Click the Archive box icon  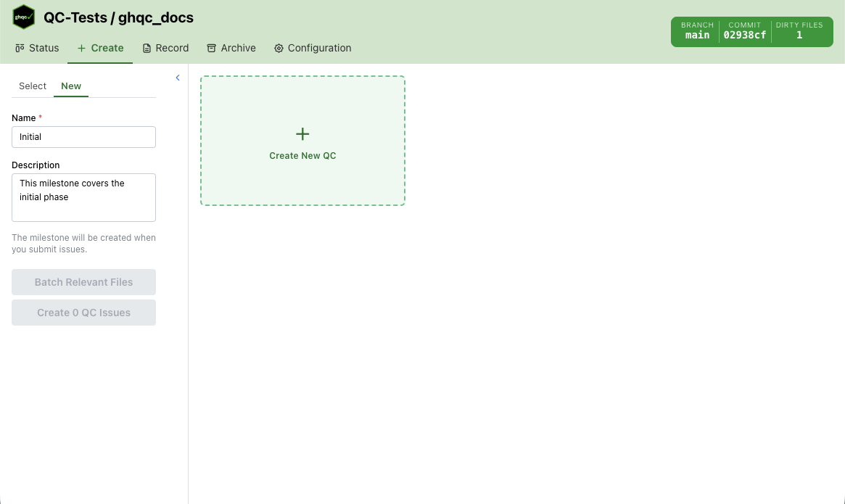pos(212,49)
